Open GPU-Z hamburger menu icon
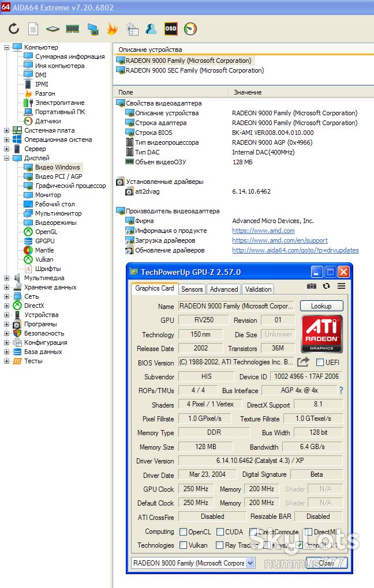 (x=341, y=286)
